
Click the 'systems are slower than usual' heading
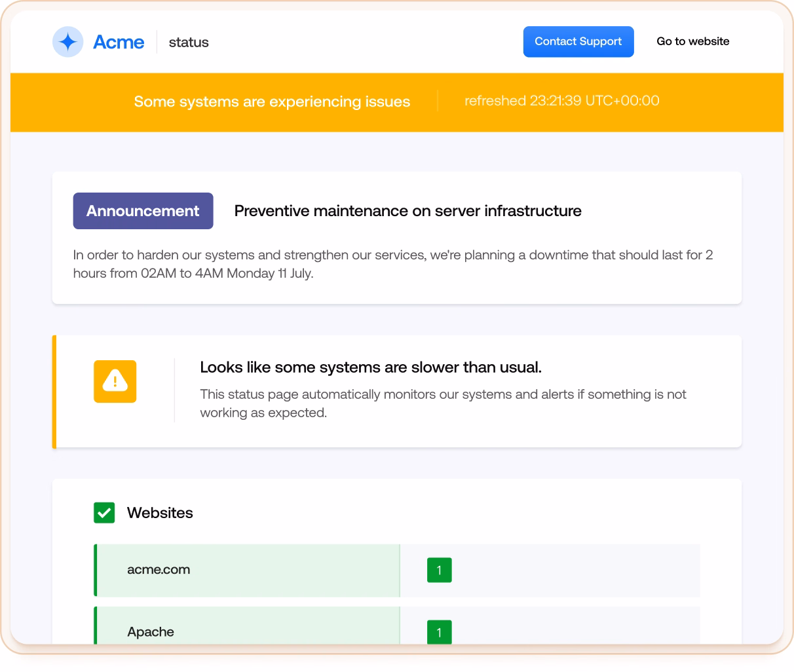(371, 367)
